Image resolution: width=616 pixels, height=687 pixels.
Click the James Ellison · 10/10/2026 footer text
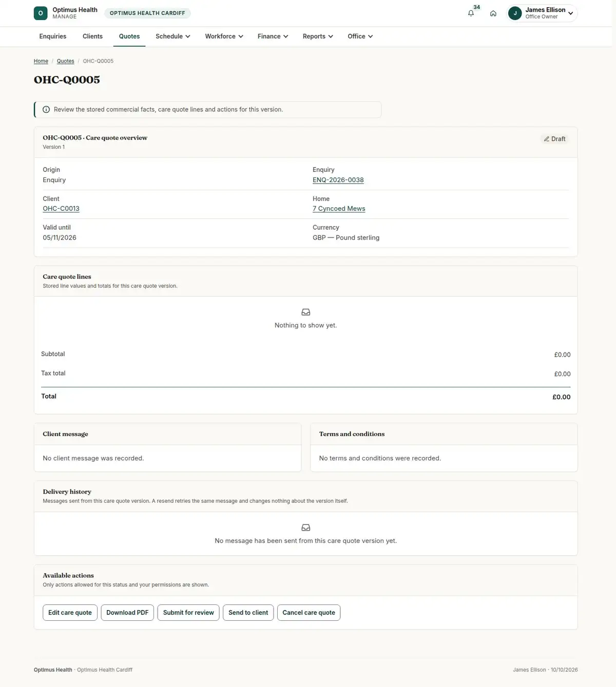click(545, 670)
